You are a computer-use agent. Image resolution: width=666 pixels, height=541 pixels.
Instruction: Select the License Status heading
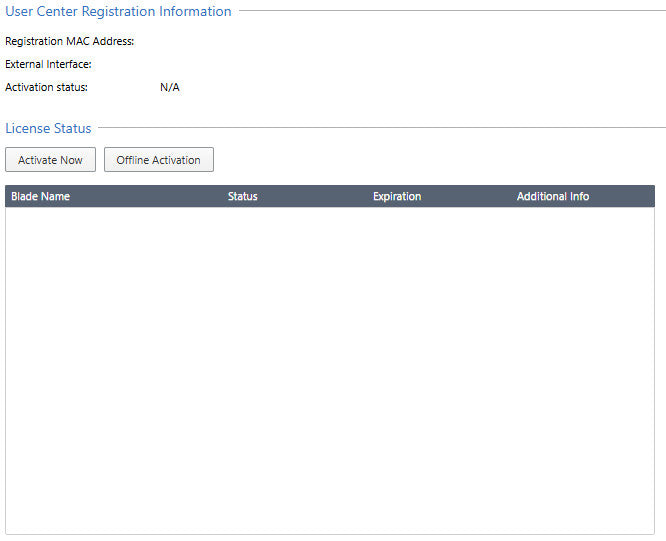click(x=48, y=128)
